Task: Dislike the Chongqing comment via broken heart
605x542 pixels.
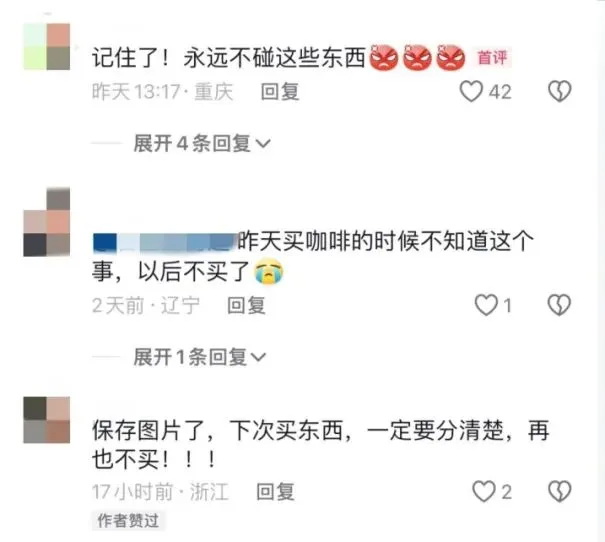Action: 559,91
